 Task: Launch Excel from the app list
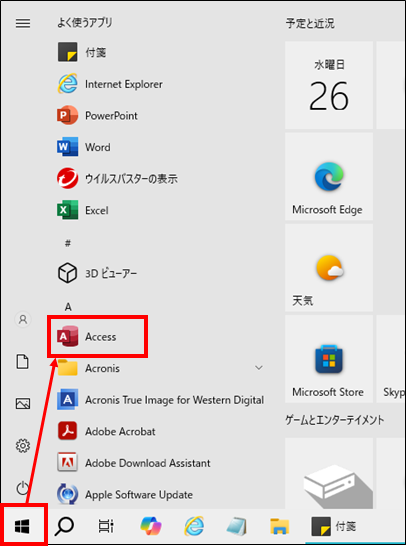83,210
